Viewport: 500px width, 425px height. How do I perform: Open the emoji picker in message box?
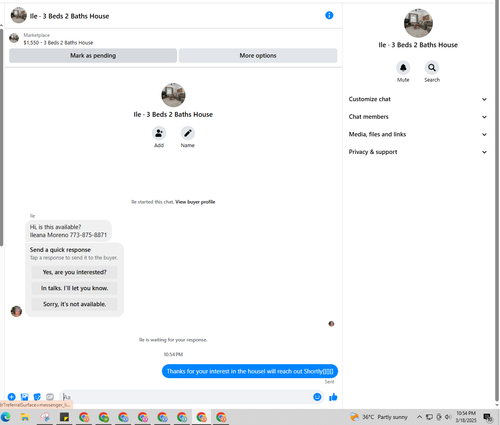[317, 397]
